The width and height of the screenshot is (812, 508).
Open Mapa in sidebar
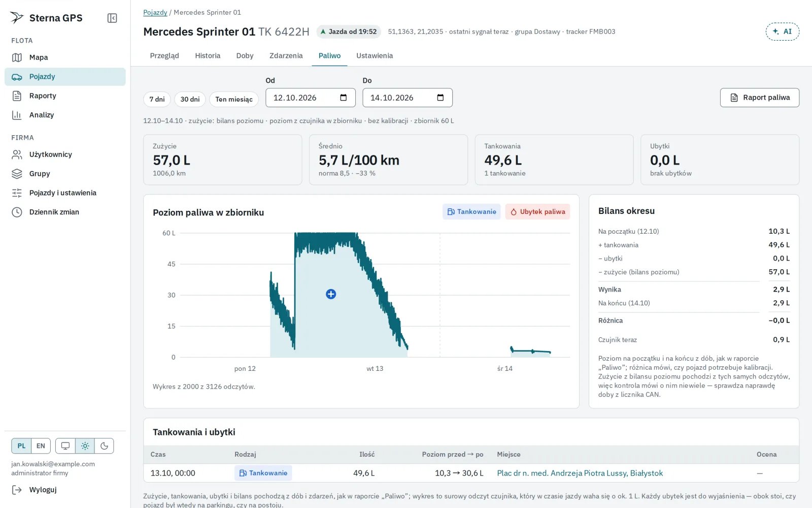point(65,57)
